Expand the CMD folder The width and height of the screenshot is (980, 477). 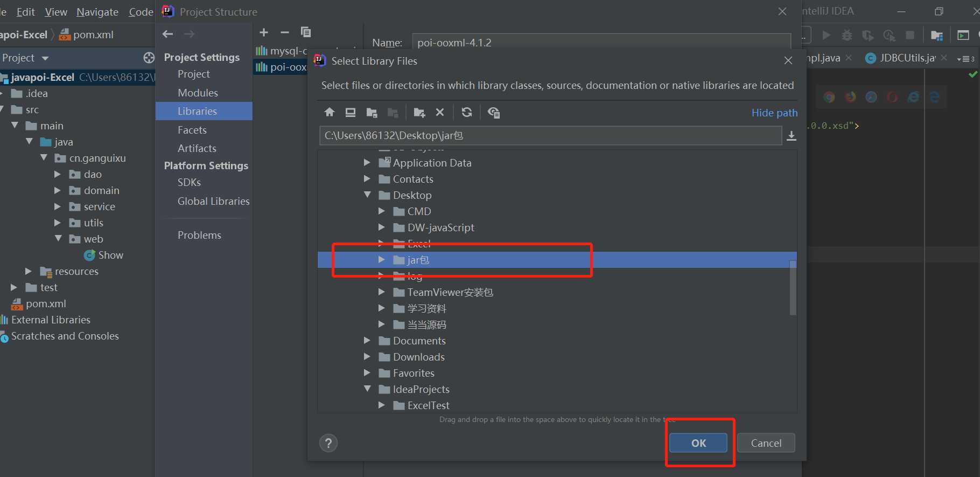[382, 211]
